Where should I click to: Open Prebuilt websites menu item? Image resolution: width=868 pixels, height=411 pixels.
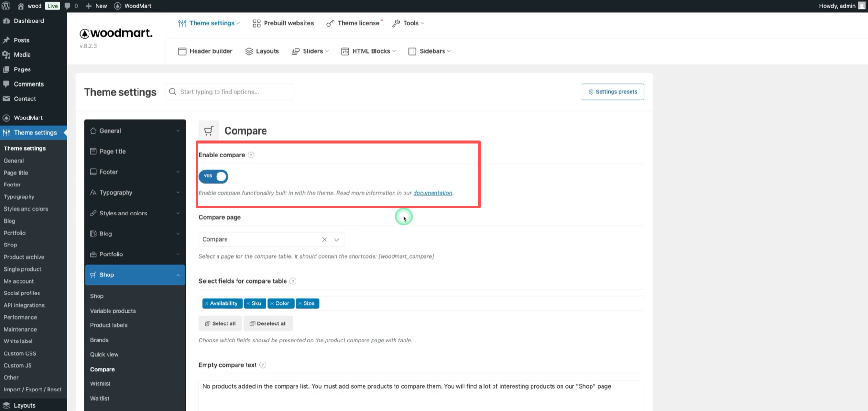click(283, 23)
